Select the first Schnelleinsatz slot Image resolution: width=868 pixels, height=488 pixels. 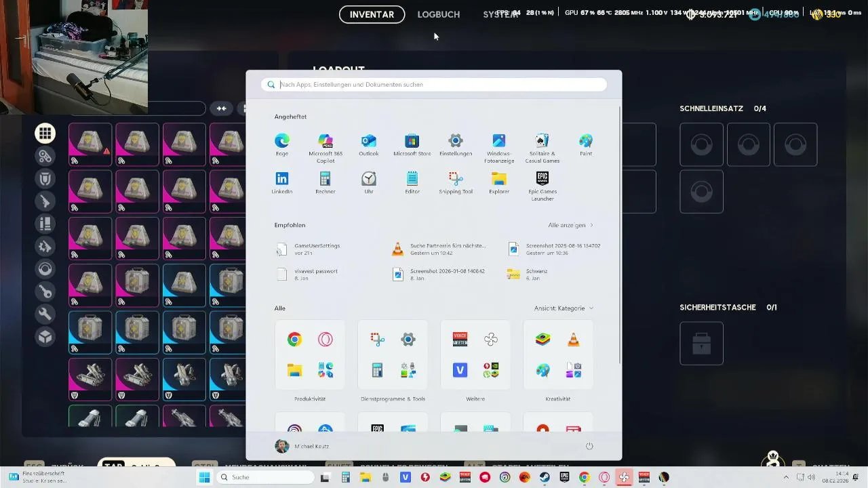point(701,144)
